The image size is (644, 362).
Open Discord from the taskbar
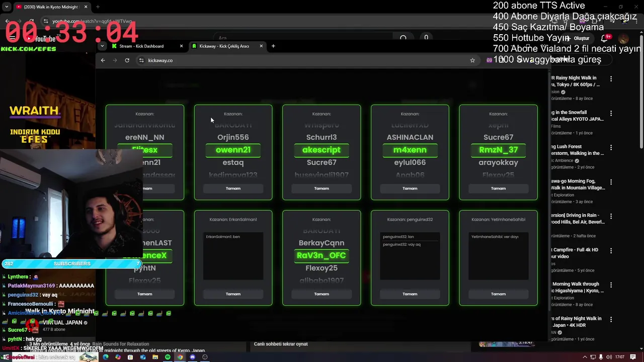tap(192, 357)
